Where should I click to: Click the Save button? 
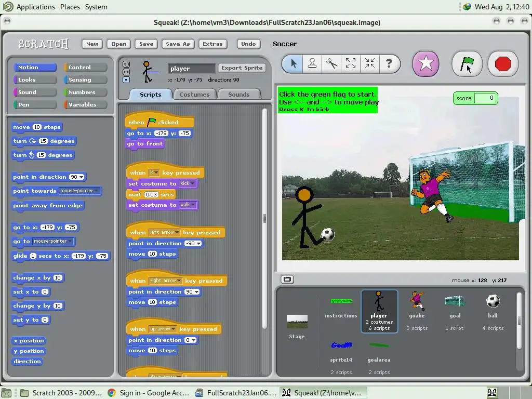(146, 44)
